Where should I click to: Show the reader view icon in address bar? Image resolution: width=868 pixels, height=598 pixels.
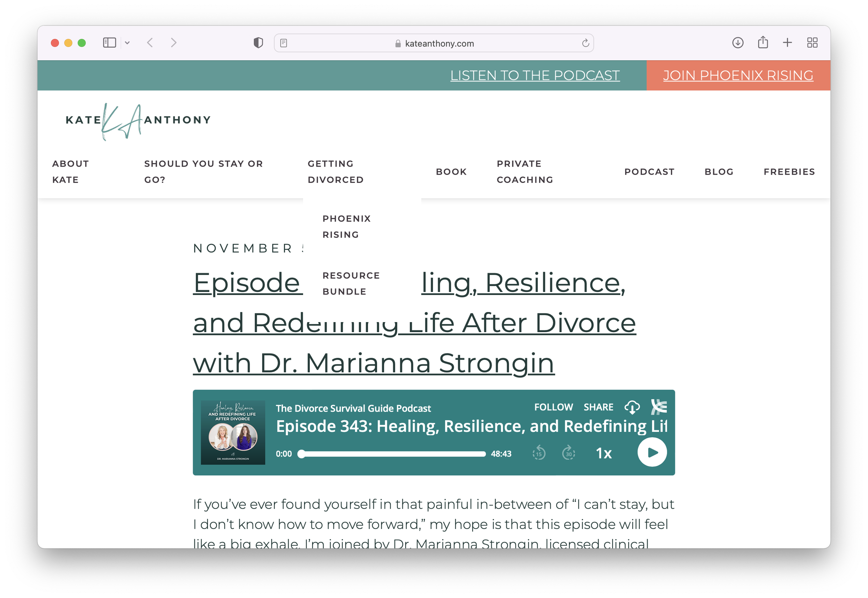pyautogui.click(x=284, y=43)
